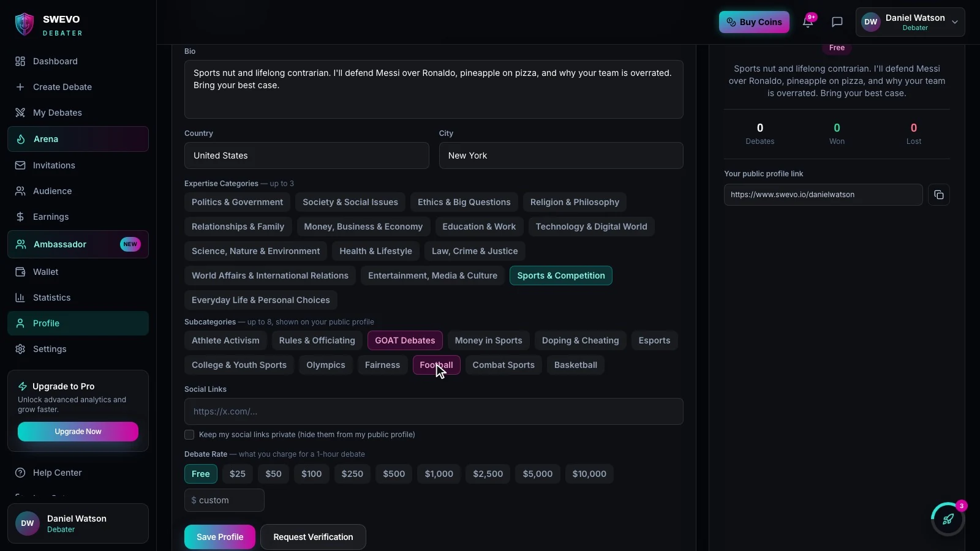Click the bar chart Statistics icon

tap(20, 298)
